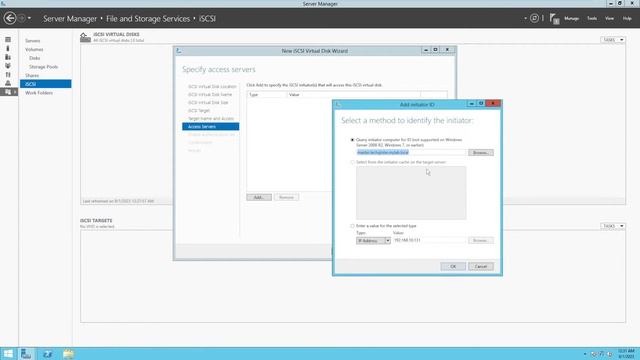Click the Server Manager back arrow
The width and height of the screenshot is (640, 360).
pos(10,18)
